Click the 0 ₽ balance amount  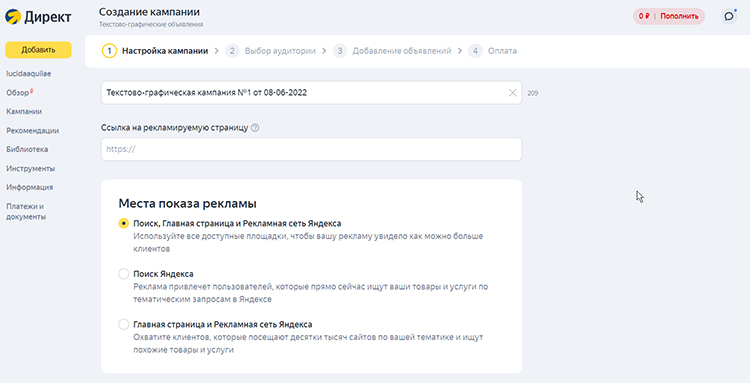644,16
